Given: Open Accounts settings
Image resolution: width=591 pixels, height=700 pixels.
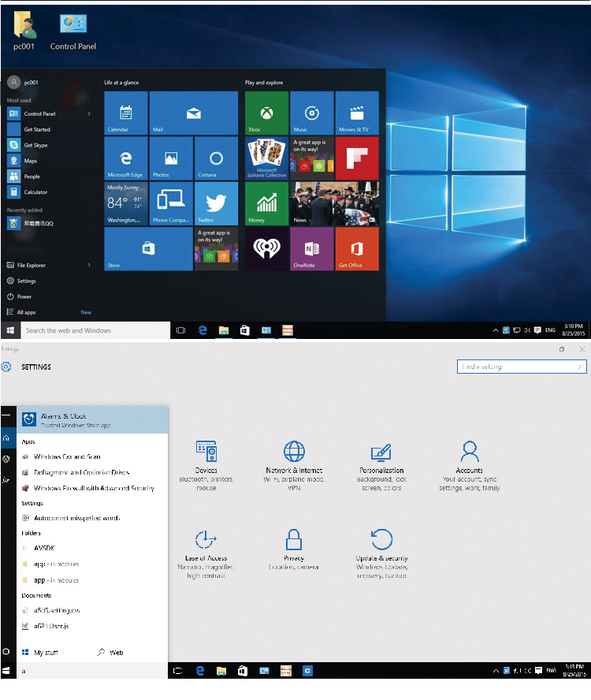Looking at the screenshot, I should tap(470, 466).
